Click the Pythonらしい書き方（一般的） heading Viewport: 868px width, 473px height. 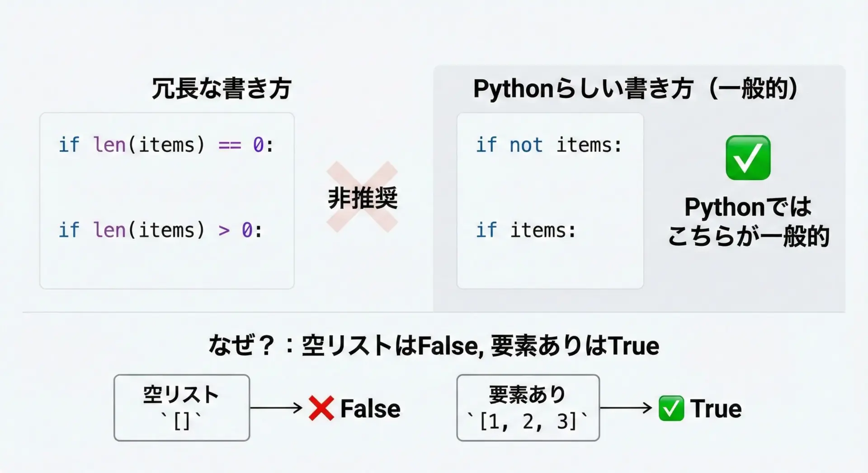pyautogui.click(x=635, y=89)
